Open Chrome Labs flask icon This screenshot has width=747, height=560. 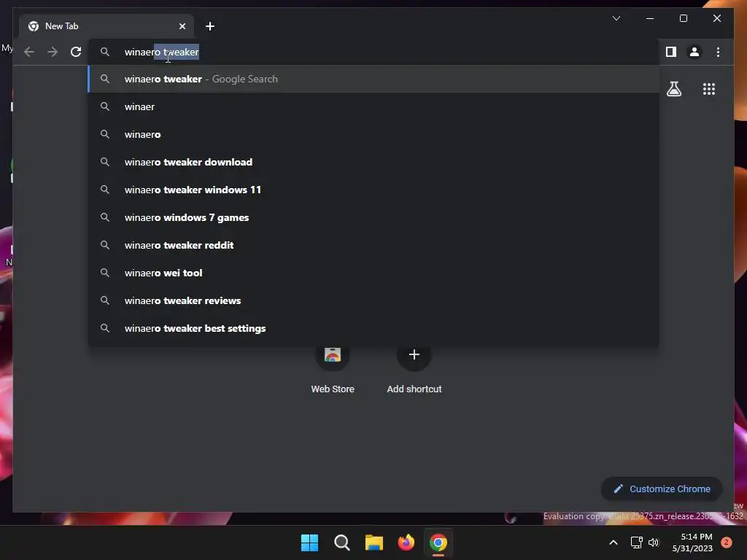(673, 89)
